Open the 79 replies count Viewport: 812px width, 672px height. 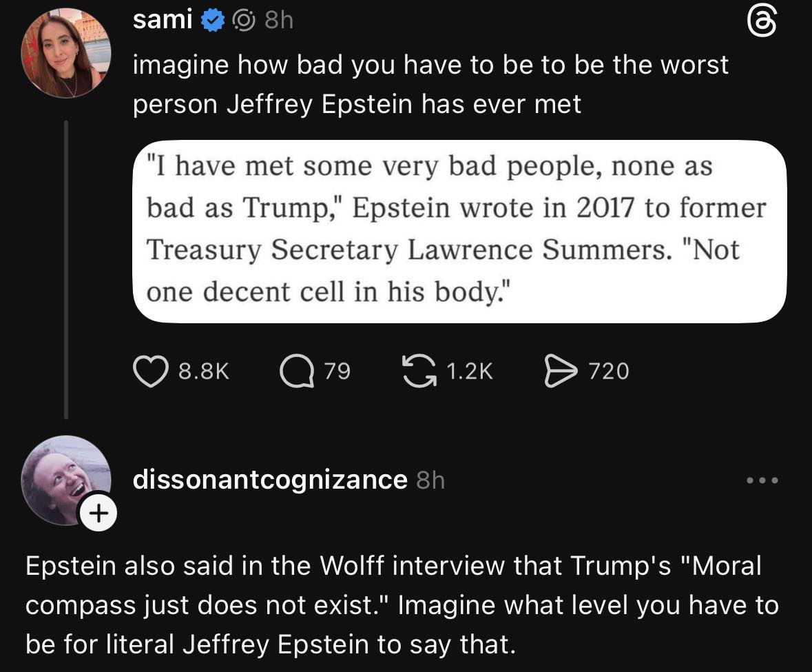click(337, 372)
